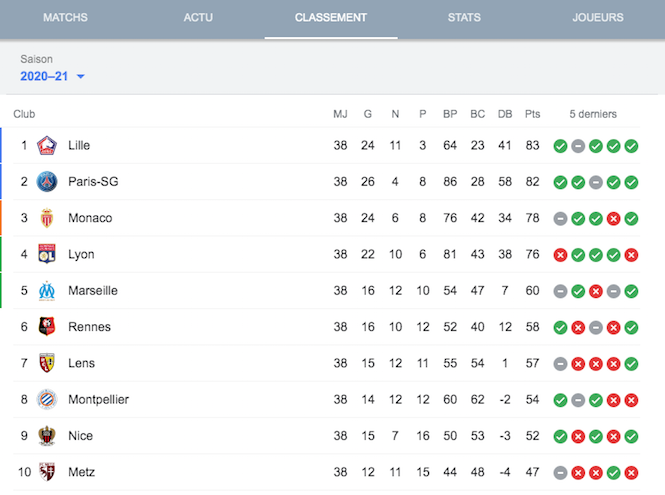The width and height of the screenshot is (665, 495).
Task: Switch to the MATCHS tab
Action: pos(65,17)
